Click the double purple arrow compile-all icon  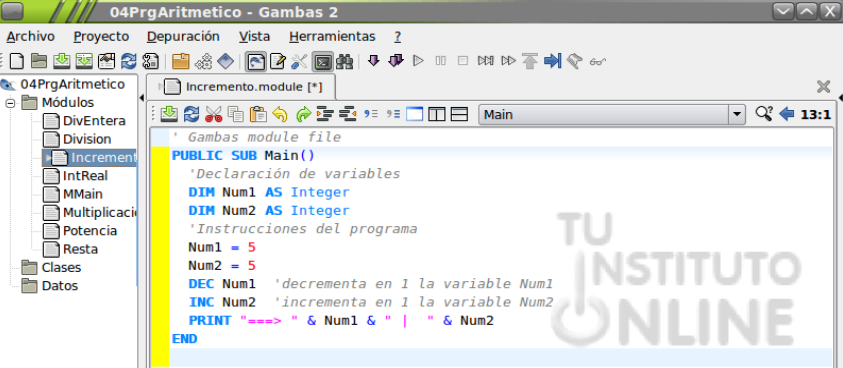point(396,60)
